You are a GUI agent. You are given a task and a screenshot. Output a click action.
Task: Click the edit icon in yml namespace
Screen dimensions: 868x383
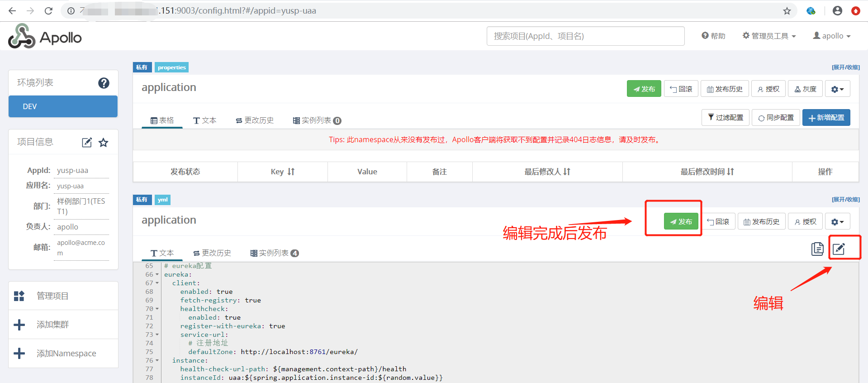pos(839,249)
